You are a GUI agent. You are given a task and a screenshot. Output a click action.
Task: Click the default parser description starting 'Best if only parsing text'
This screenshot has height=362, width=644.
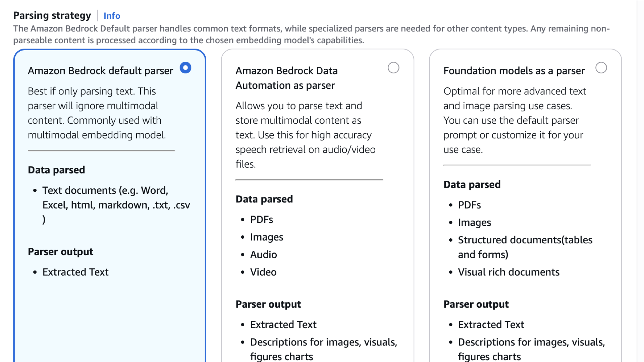point(97,113)
